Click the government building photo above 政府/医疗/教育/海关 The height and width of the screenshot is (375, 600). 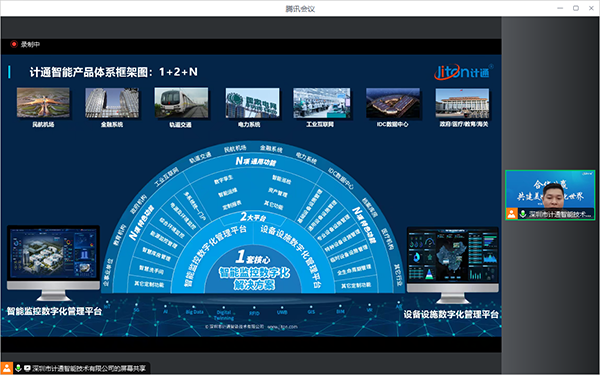pyautogui.click(x=462, y=103)
